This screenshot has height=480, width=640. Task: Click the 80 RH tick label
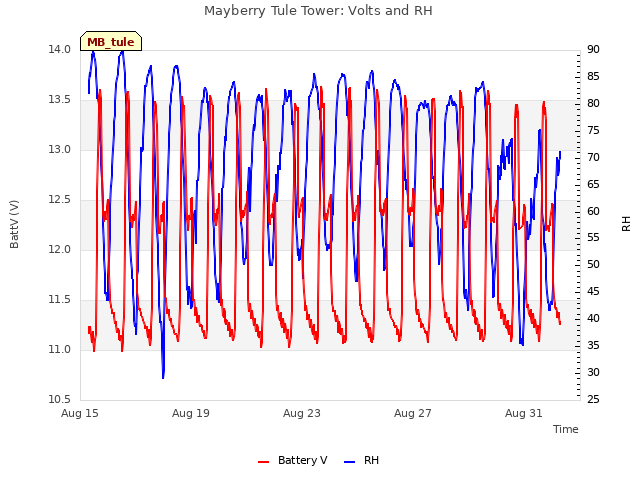point(593,104)
